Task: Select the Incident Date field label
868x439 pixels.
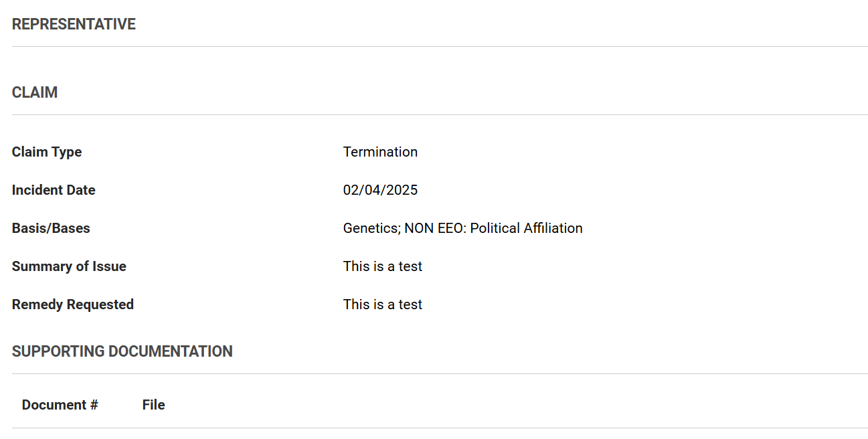Action: point(54,190)
